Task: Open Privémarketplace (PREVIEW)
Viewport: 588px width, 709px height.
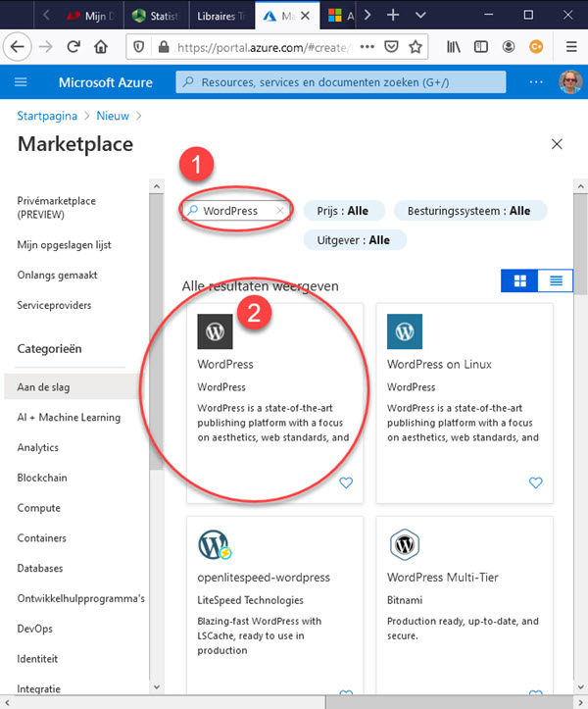Action: pos(57,208)
